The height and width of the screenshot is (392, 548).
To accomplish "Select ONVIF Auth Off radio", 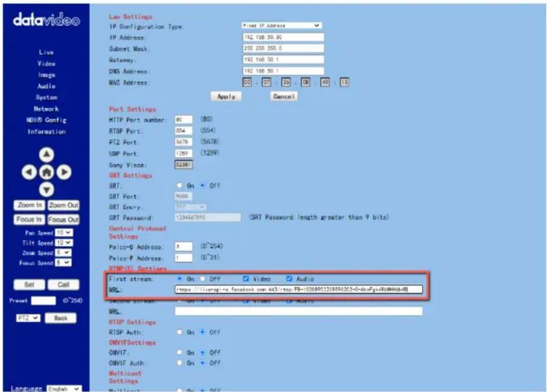I will pos(203,363).
